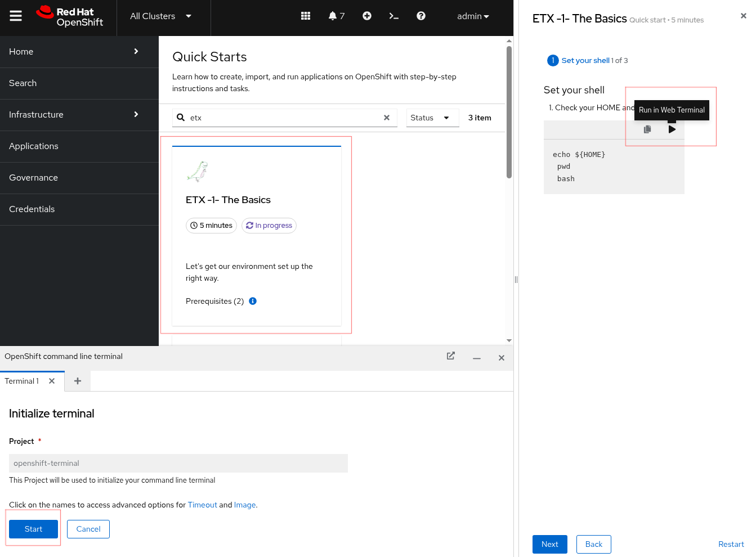The image size is (756, 557).
Task: Switch to the Terminal 1 tab
Action: coord(22,381)
